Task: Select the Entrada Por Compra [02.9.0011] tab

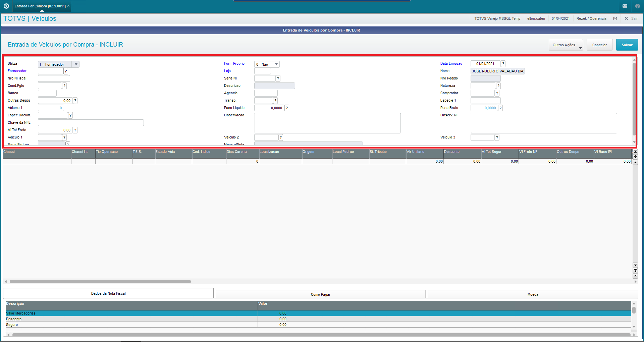Action: point(40,6)
